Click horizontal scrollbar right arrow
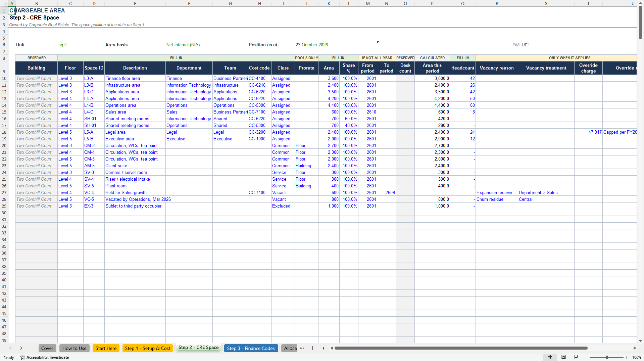This screenshot has width=644, height=361. [635, 348]
